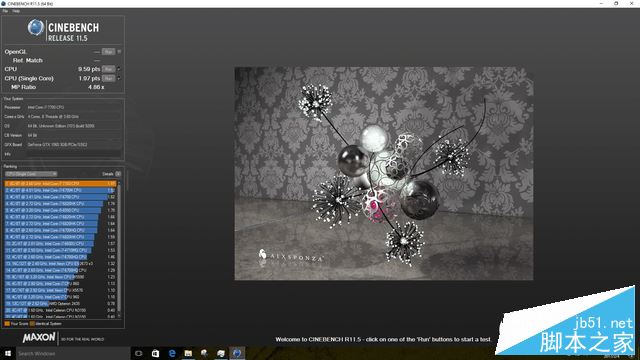Minimize the Cinebench window
640x360 pixels.
601,3
